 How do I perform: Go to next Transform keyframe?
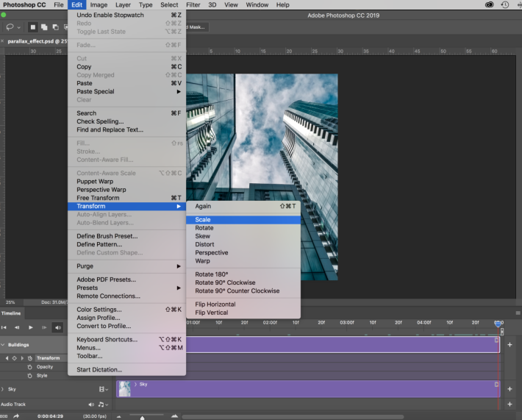[22, 358]
